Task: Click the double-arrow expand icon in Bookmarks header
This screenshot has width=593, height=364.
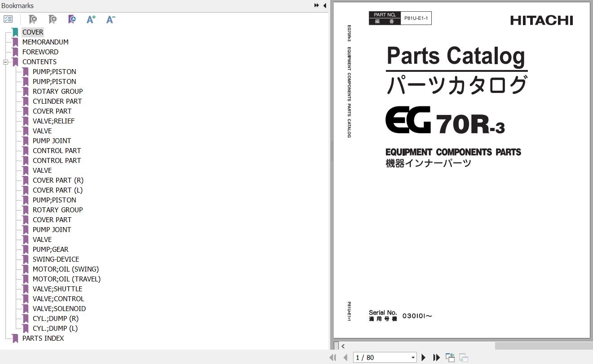Action: 317,5
